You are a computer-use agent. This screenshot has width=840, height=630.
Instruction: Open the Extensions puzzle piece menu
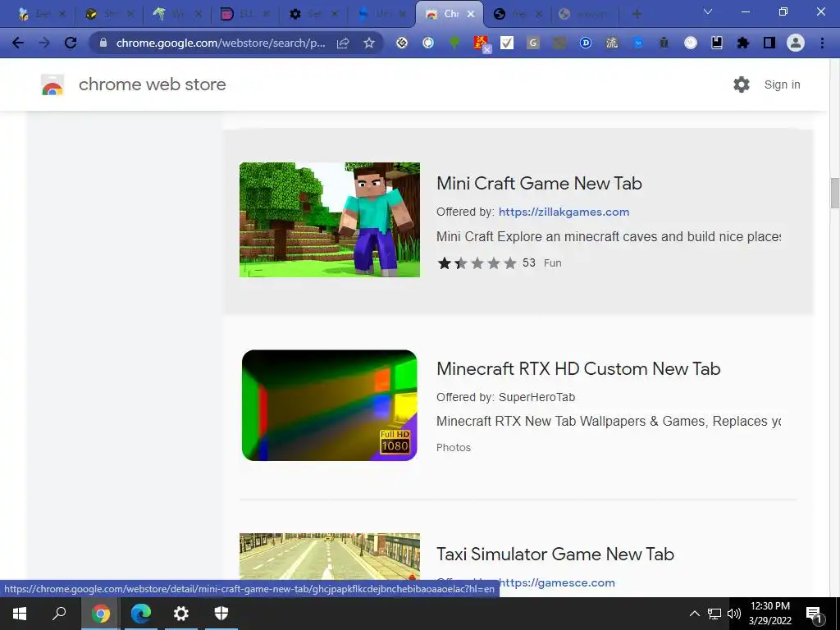[743, 43]
